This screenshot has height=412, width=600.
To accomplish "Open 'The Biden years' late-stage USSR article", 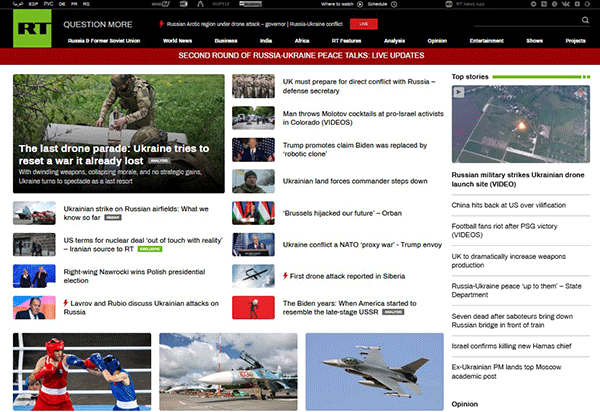I will click(349, 308).
